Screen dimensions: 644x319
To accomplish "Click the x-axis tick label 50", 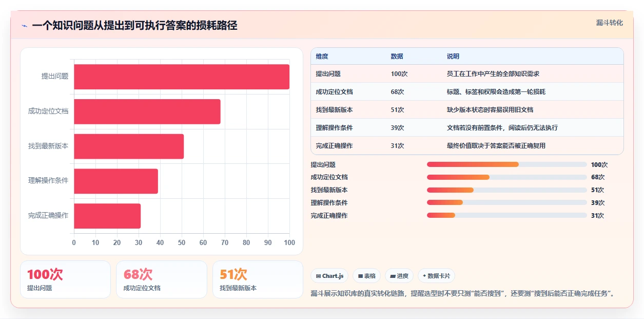I will (182, 243).
